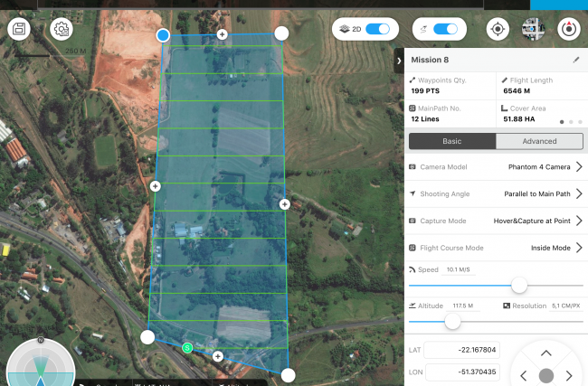Click the green S start point marker

coord(187,348)
